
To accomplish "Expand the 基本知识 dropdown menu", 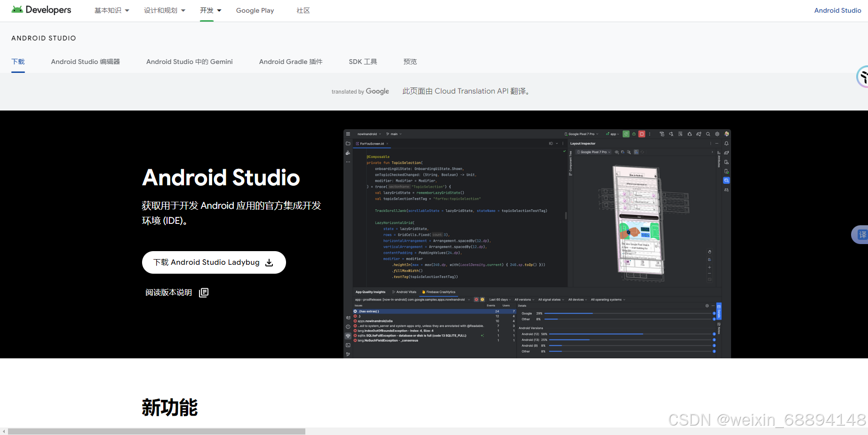I will [112, 10].
